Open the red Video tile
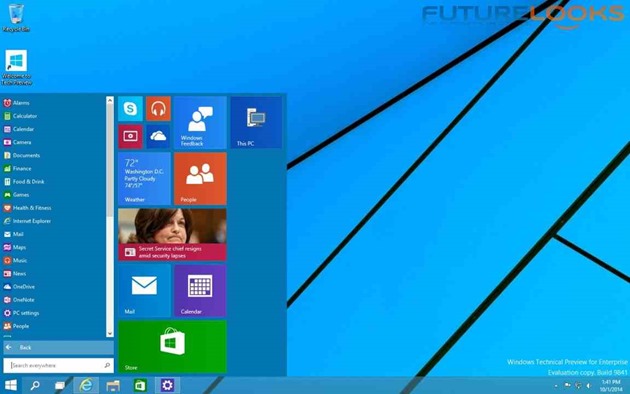 point(130,137)
